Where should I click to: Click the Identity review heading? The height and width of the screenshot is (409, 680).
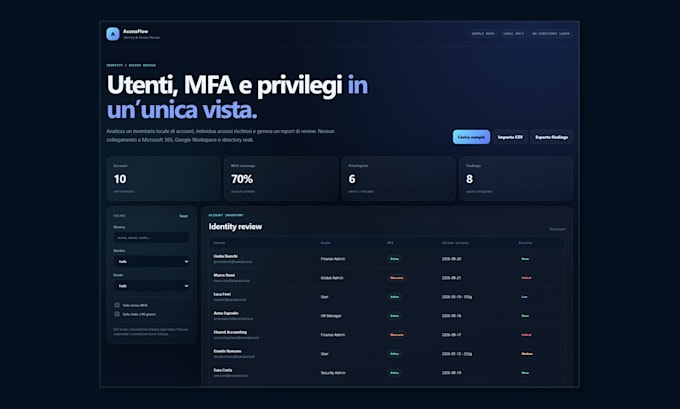pos(235,227)
